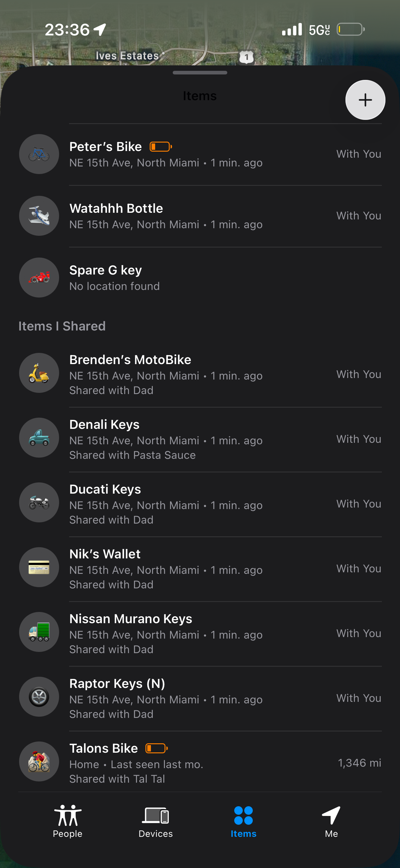400x868 pixels.
Task: Tap the cyclist icon for Talons Bike
Action: pos(39,761)
